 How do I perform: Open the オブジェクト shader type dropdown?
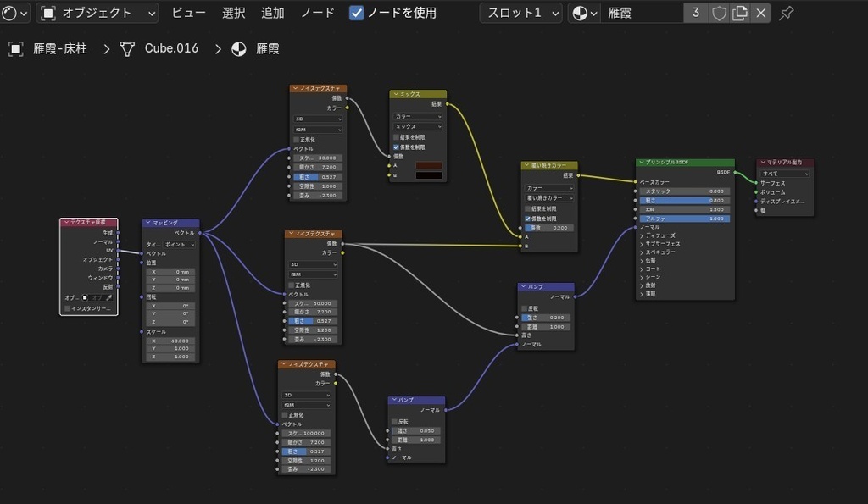point(97,13)
